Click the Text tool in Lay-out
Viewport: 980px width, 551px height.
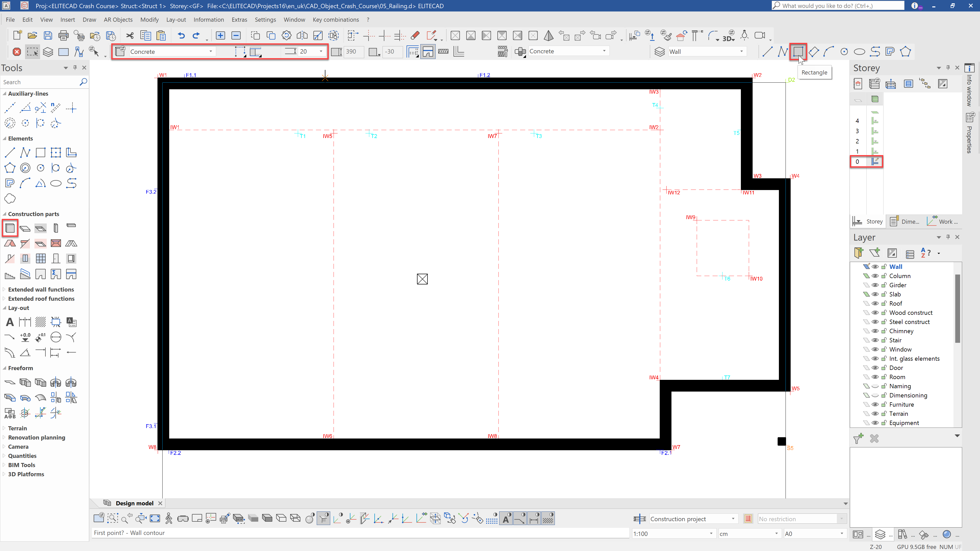pyautogui.click(x=10, y=322)
